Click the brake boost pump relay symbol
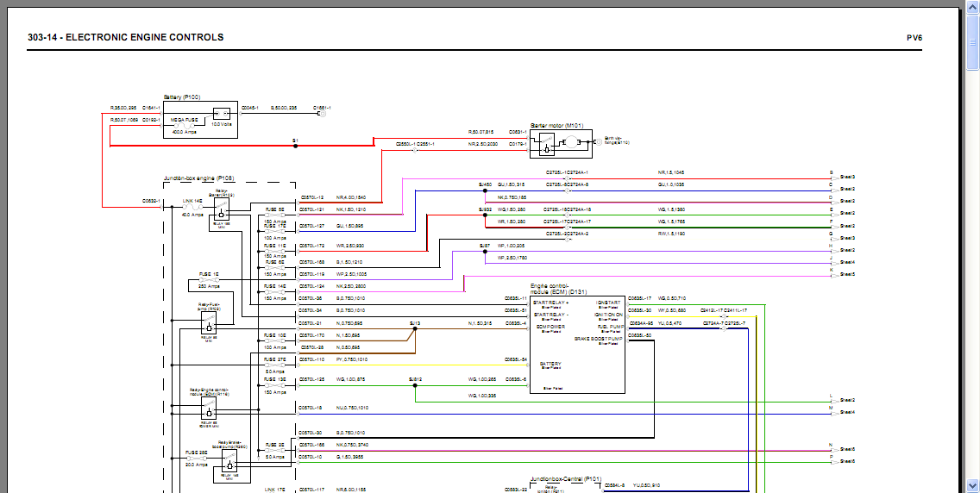This screenshot has height=493, width=980. [229, 465]
